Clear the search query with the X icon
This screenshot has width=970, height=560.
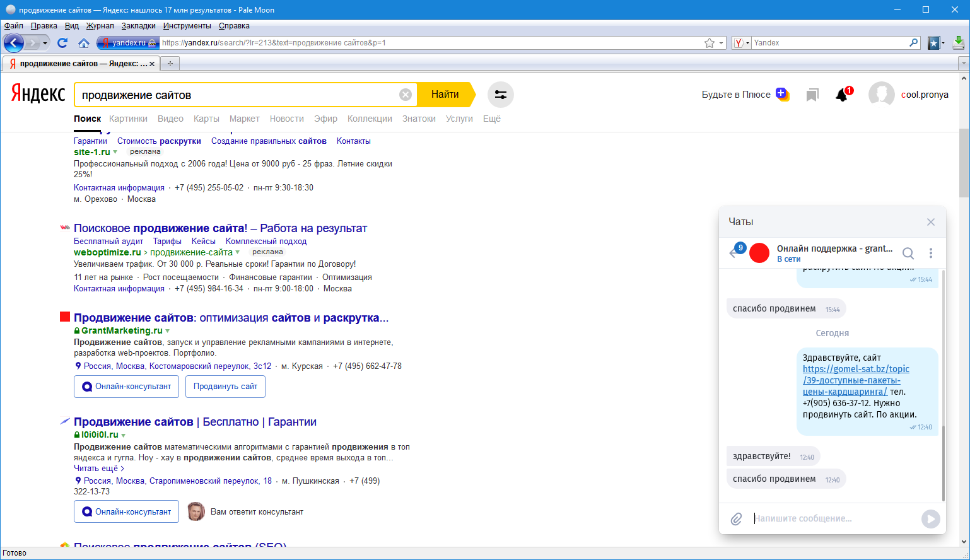406,95
